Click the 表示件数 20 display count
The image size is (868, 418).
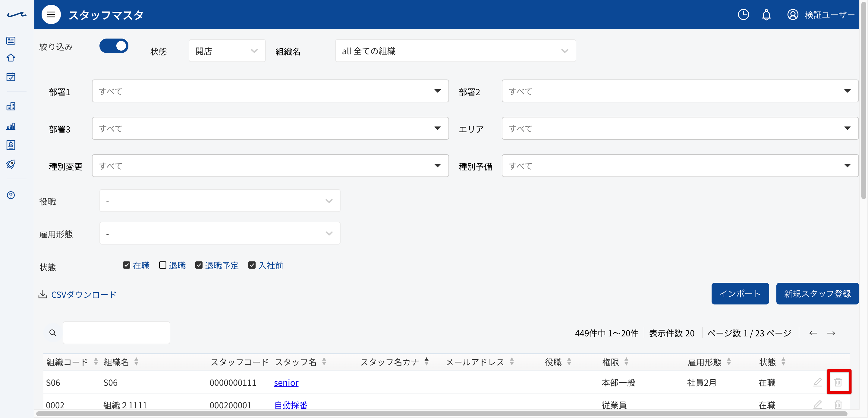[x=671, y=333]
